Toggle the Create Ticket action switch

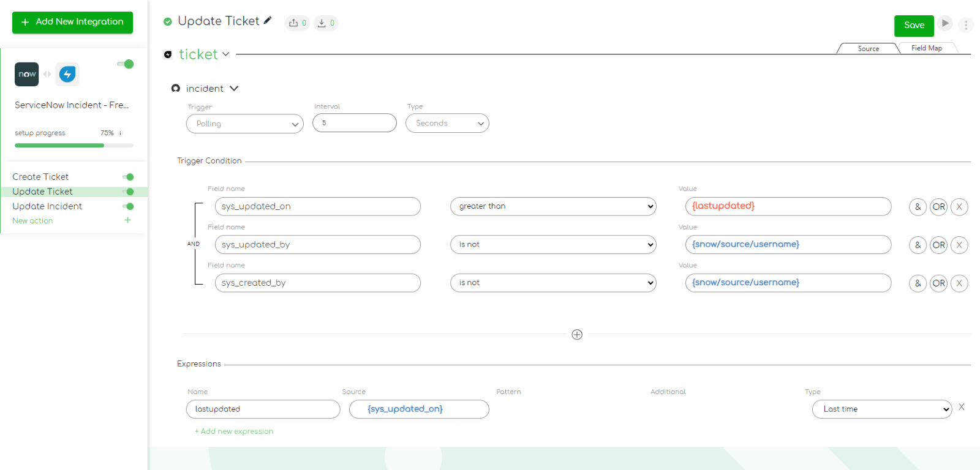click(128, 177)
